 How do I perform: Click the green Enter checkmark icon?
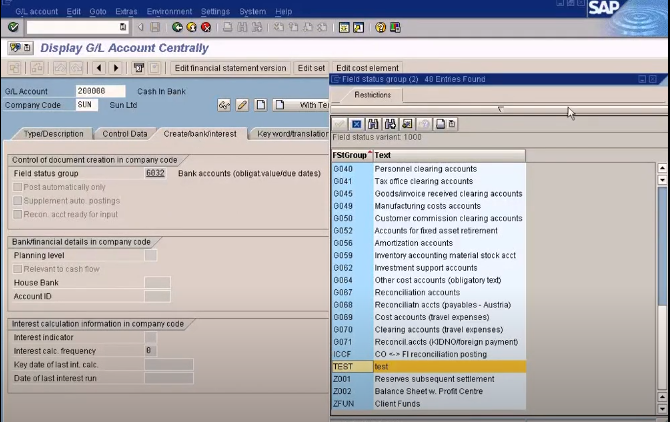(x=13, y=27)
